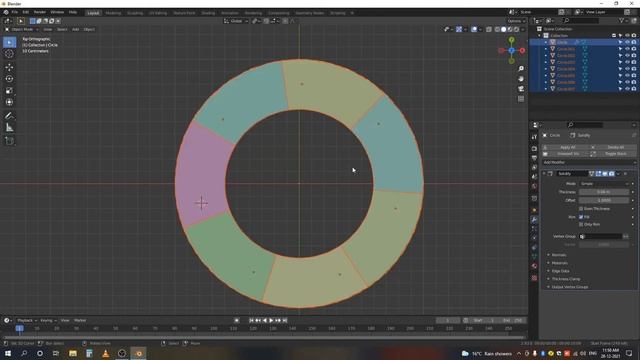
Task: Enable the Only Rim checkbox
Action: coord(581,224)
